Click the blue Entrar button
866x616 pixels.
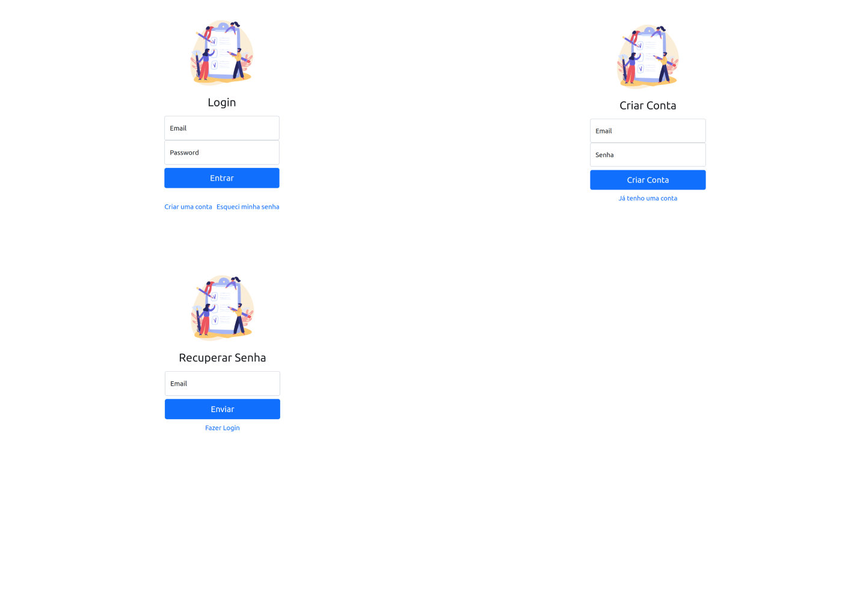(222, 178)
